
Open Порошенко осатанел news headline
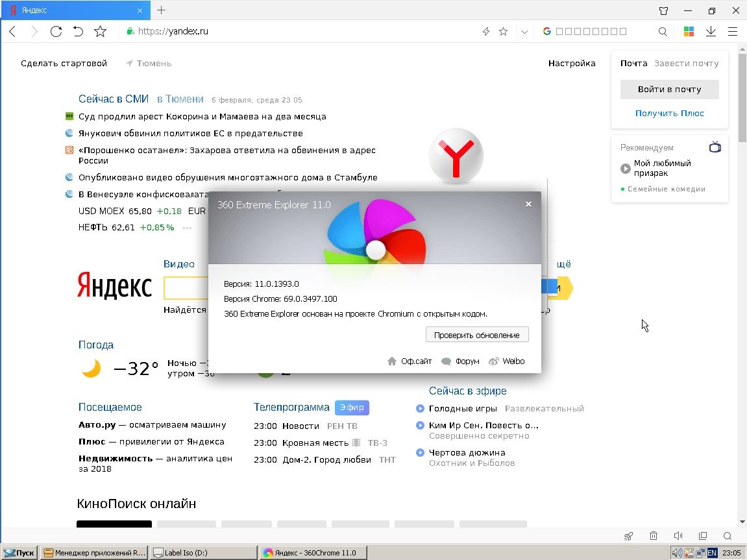227,155
